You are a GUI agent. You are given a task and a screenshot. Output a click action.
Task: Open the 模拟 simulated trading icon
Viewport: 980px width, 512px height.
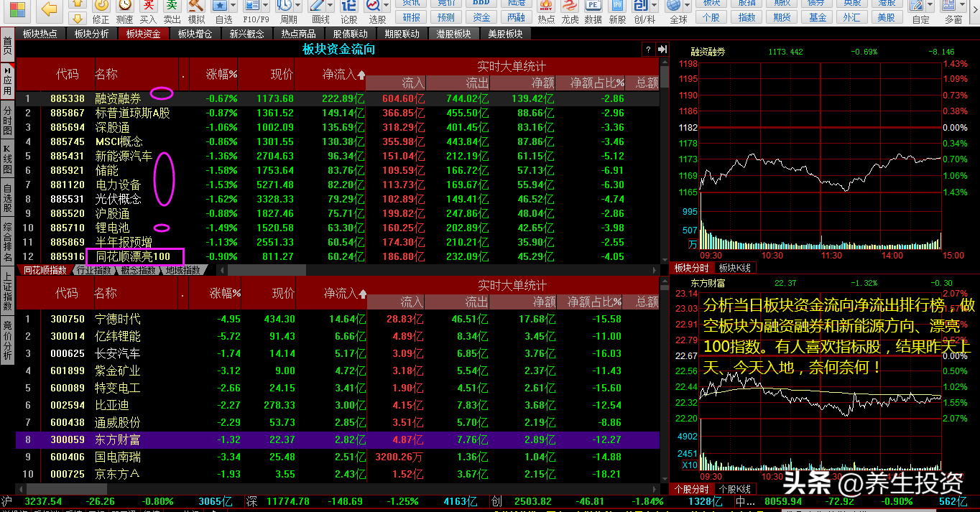[x=195, y=6]
